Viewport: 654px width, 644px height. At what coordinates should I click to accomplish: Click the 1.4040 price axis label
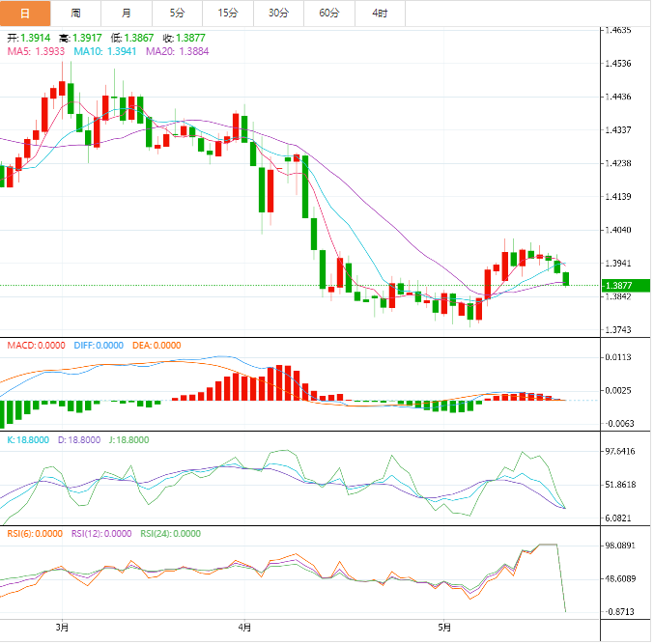pyautogui.click(x=618, y=230)
